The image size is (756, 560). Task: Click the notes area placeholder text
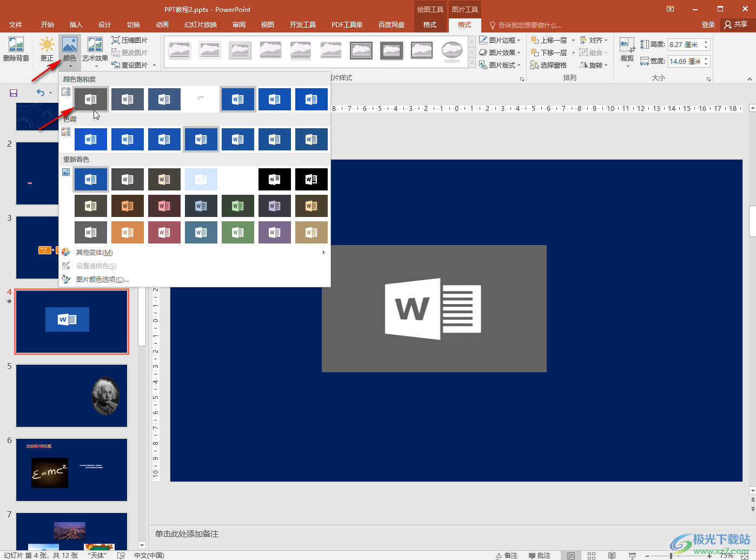coord(187,533)
